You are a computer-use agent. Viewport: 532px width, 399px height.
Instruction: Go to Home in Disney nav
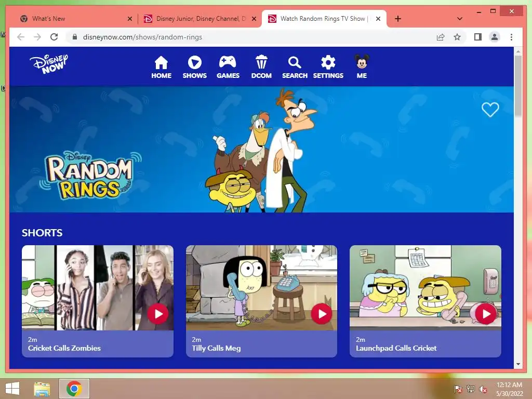click(161, 67)
